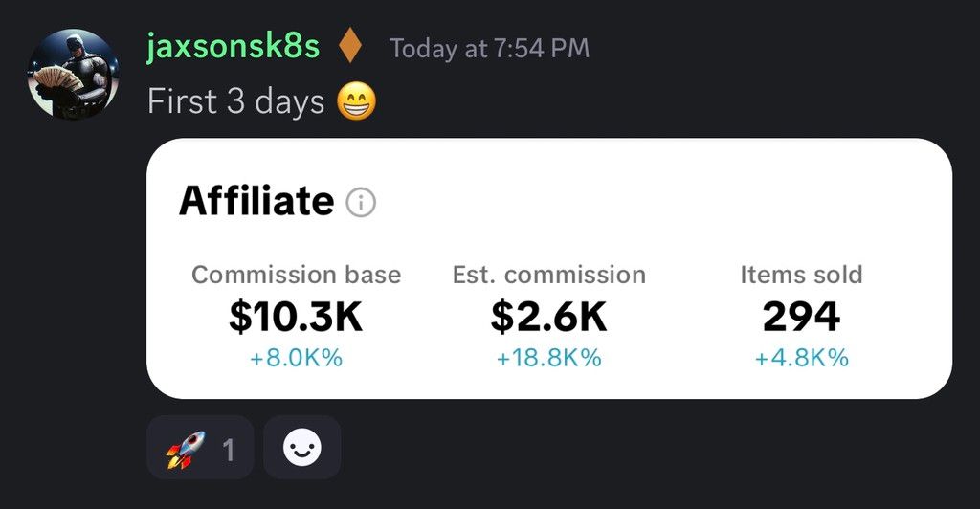Viewport: 980px width, 509px height.
Task: Click the +8.0K% change figure
Action: pyautogui.click(x=296, y=359)
